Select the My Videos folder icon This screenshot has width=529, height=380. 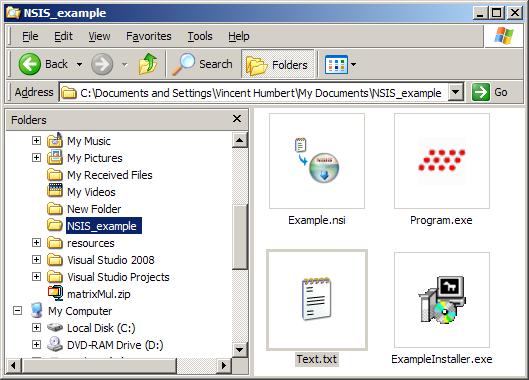click(55, 190)
